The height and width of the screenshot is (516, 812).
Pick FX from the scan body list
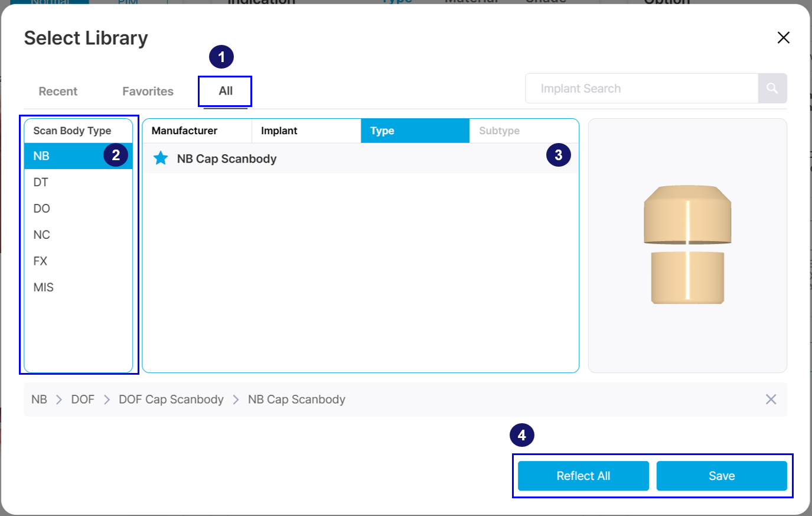tap(79, 261)
